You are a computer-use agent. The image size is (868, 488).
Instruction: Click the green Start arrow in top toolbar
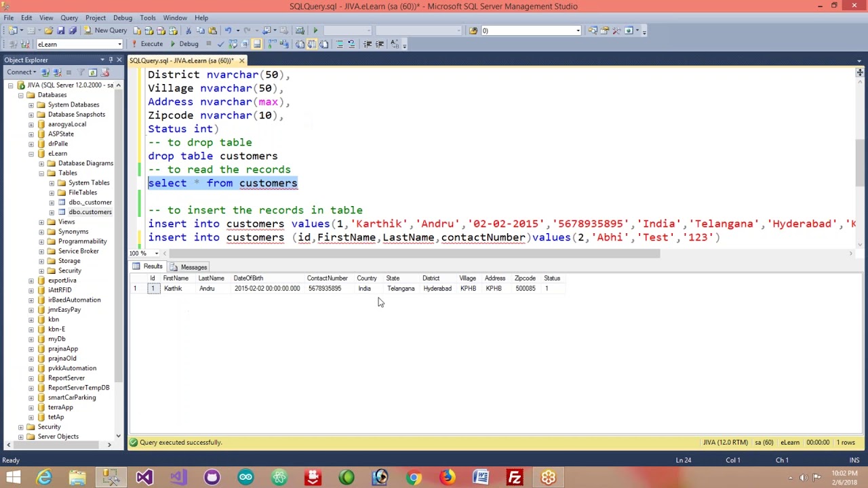point(315,30)
